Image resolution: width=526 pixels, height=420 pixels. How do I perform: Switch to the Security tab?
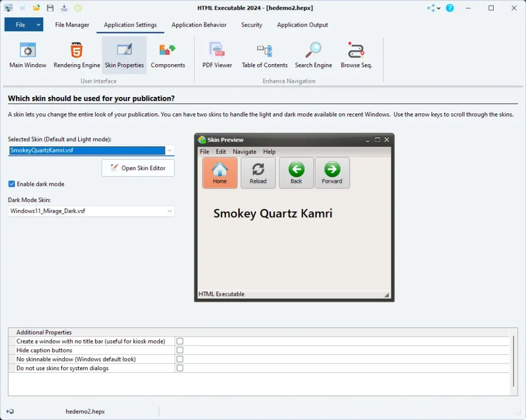coord(252,25)
